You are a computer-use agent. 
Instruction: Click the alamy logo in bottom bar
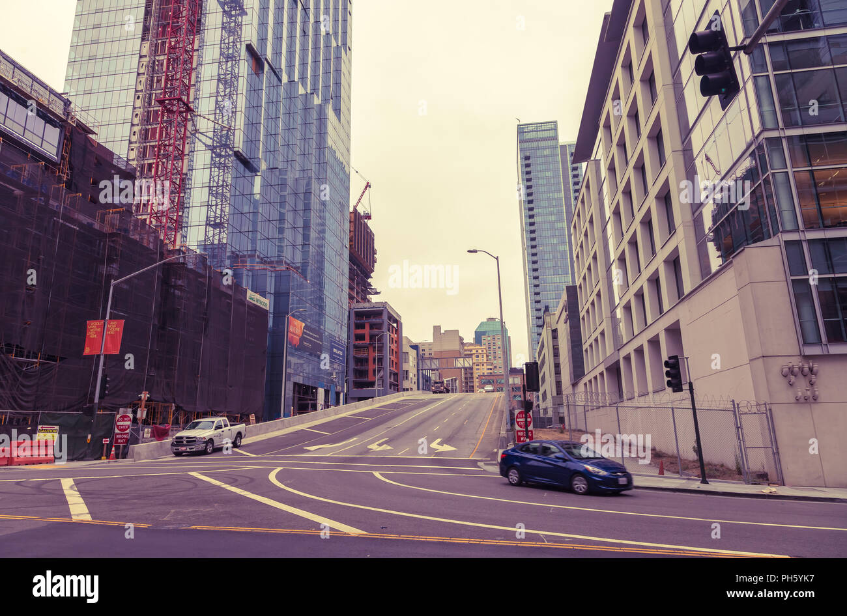[65, 586]
